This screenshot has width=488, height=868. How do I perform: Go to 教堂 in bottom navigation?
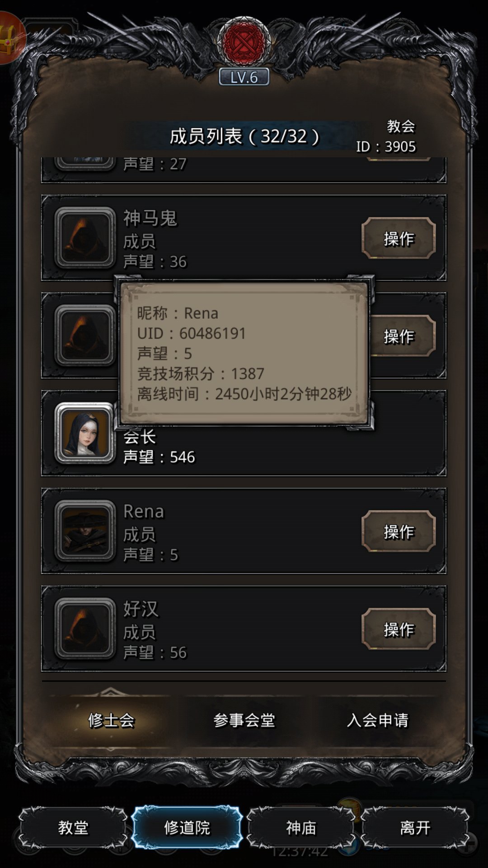coord(73,828)
